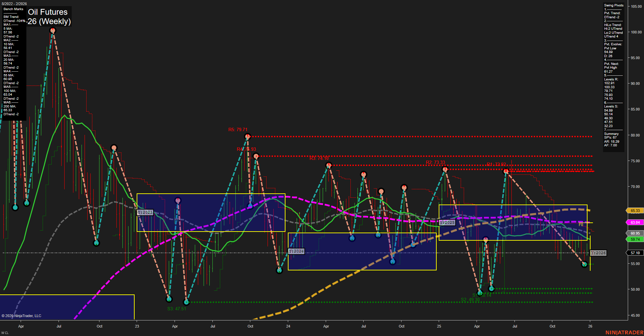Click the purple pivot dot inside the Y:2023 box

pyautogui.click(x=178, y=200)
